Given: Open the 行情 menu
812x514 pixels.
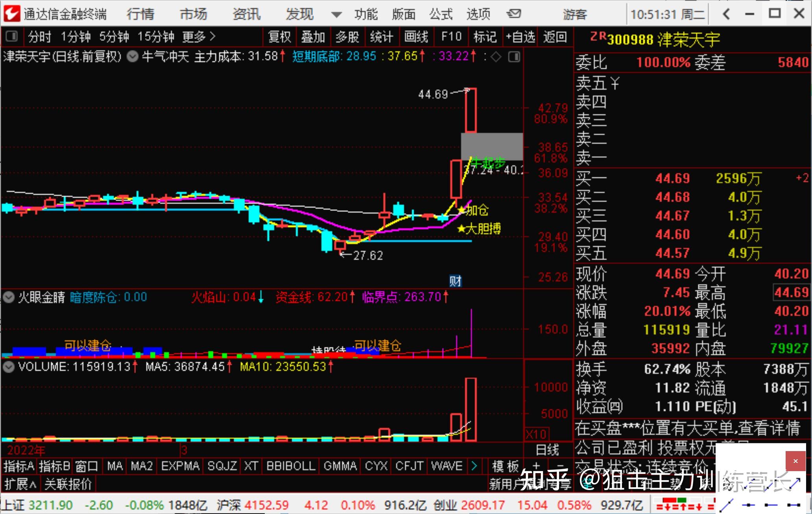Looking at the screenshot, I should pos(140,14).
